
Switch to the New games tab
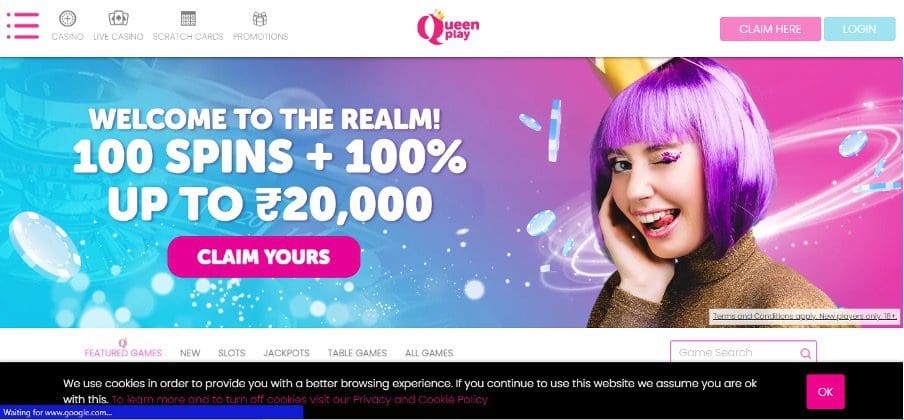point(190,352)
